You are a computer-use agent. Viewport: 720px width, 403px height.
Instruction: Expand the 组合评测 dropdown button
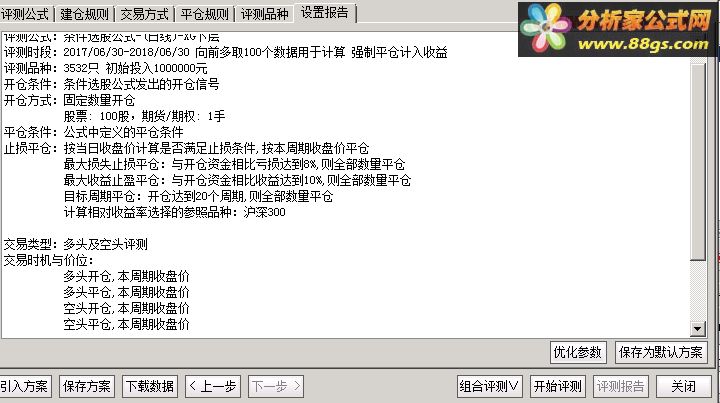click(x=489, y=386)
